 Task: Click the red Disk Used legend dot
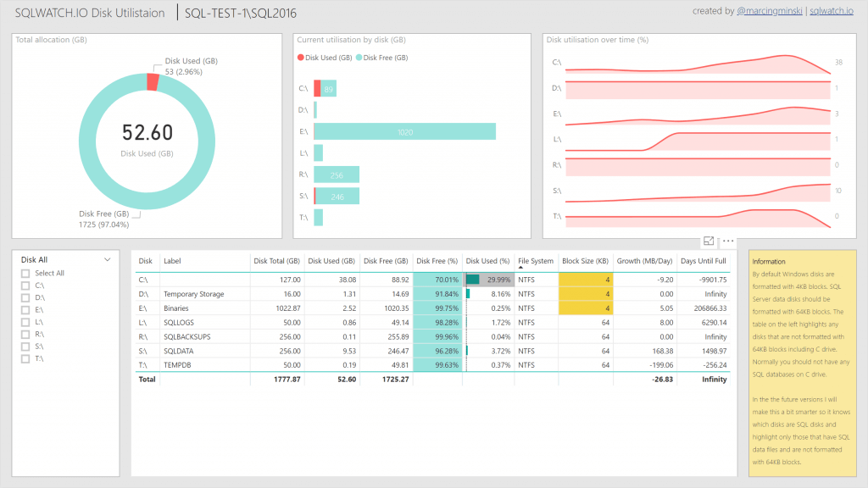(301, 57)
